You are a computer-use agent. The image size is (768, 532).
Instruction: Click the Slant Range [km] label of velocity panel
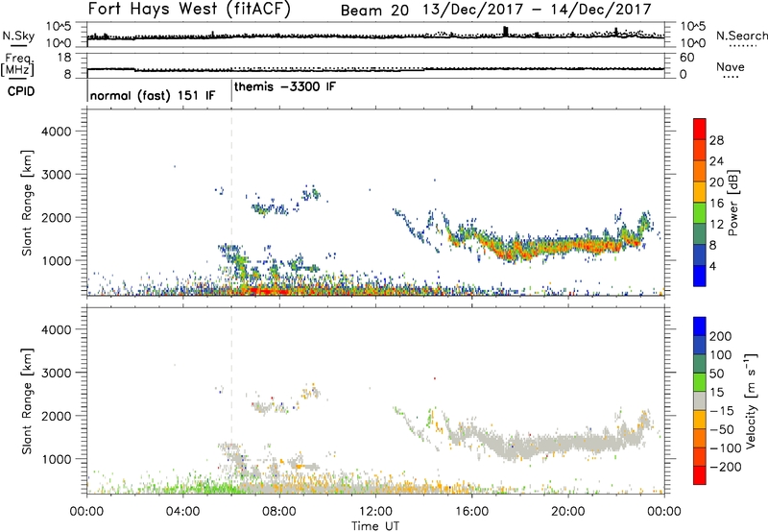point(27,401)
